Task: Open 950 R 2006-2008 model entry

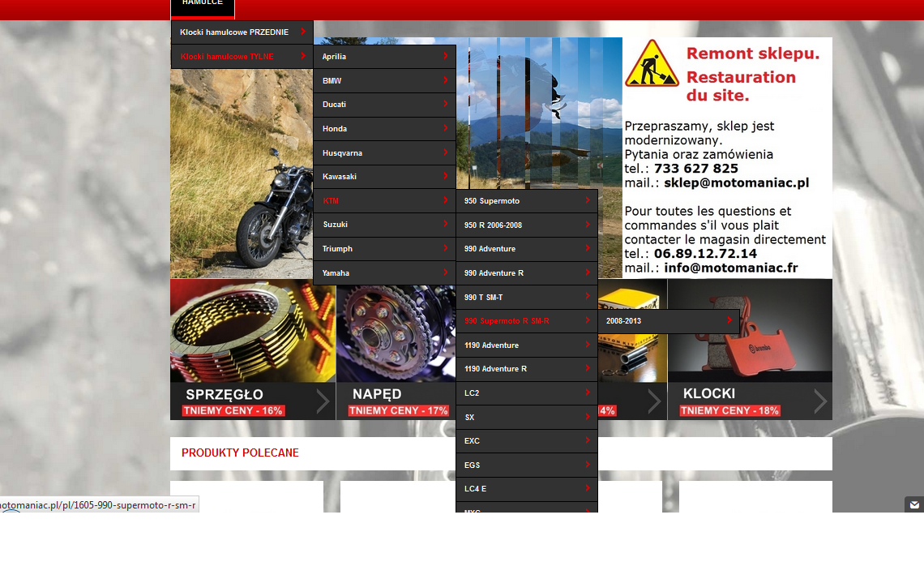Action: coord(527,225)
